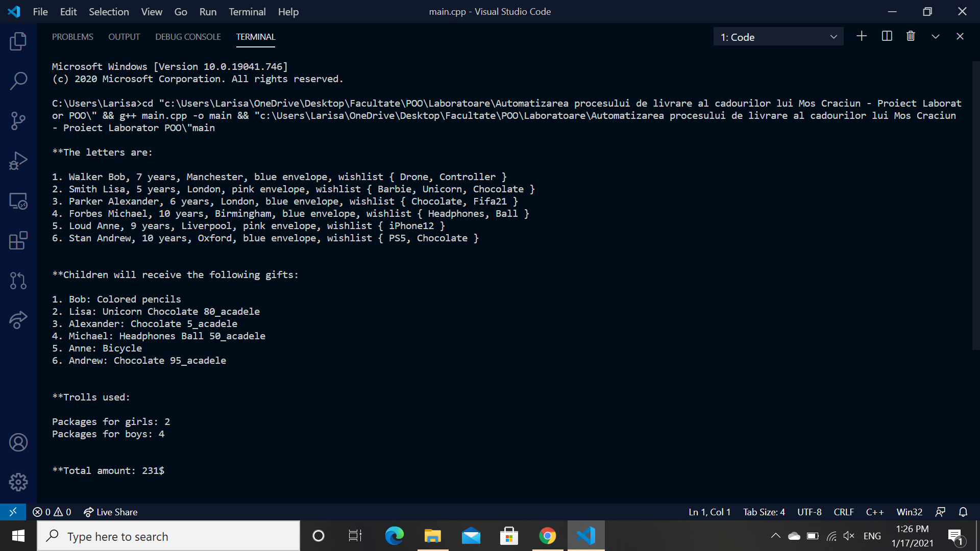Open the Terminal menu in the menu bar
The width and height of the screenshot is (980, 551).
click(247, 11)
